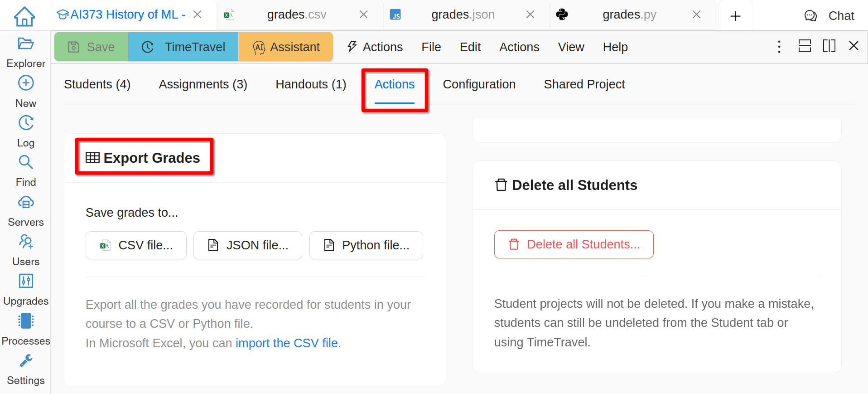Open the Upgrades icon in sidebar
This screenshot has width=868, height=394.
(x=25, y=281)
